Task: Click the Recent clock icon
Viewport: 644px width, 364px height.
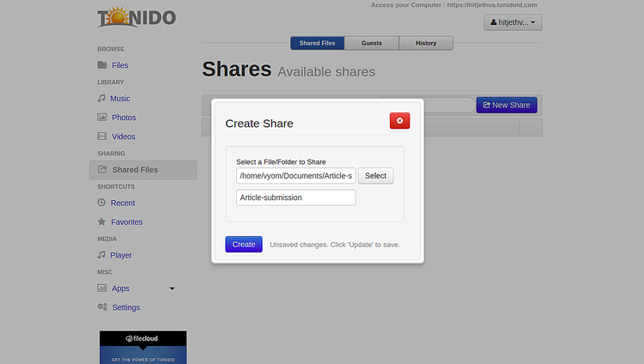Action: (x=102, y=203)
